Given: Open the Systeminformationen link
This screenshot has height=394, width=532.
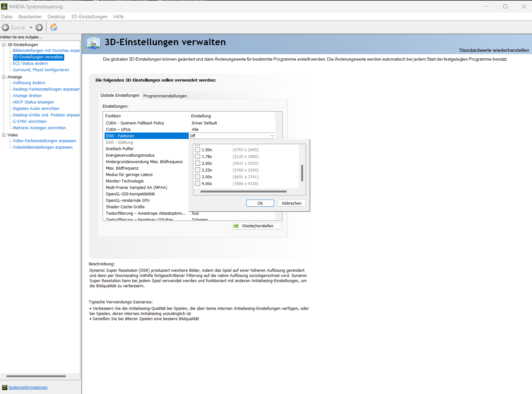Looking at the screenshot, I should coord(28,388).
